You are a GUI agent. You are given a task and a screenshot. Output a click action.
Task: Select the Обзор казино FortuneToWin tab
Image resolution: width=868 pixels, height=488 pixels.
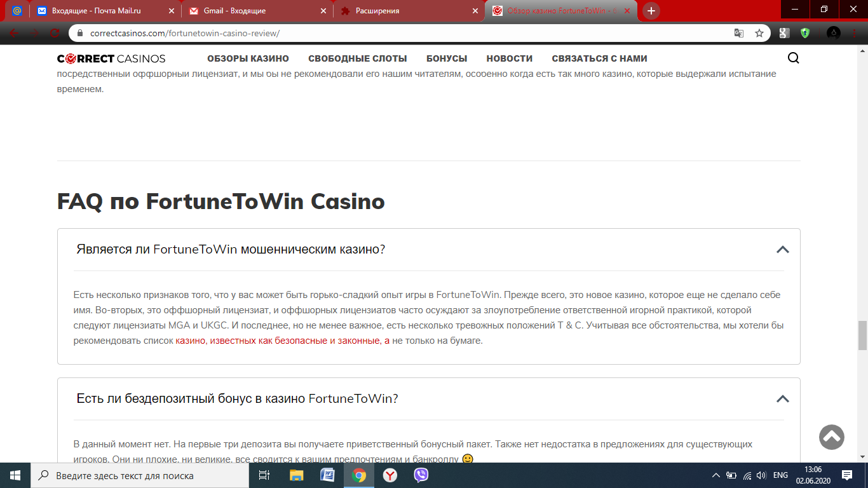coord(561,11)
